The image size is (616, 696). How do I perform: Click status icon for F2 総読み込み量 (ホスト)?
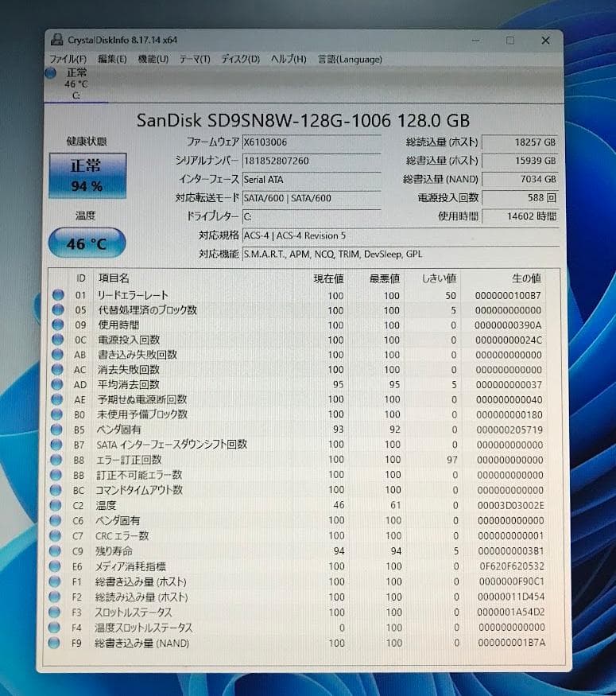click(x=54, y=597)
